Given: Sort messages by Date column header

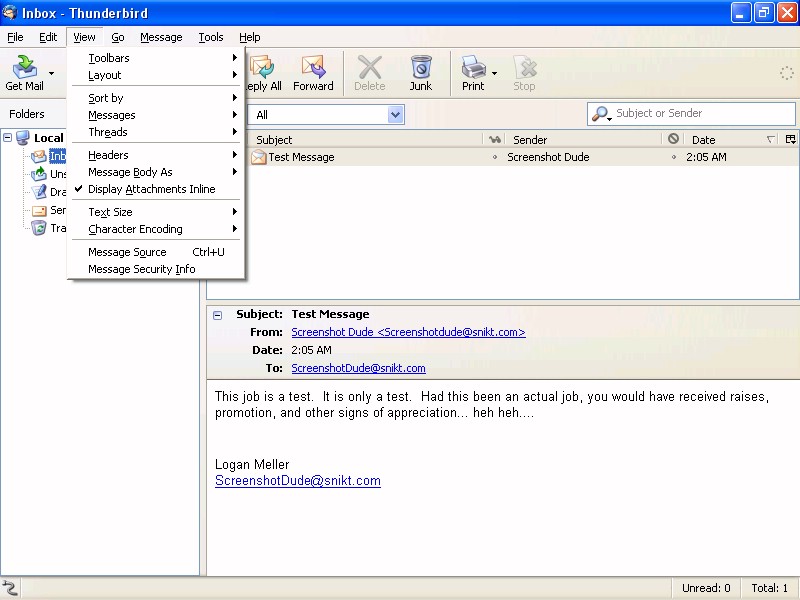Looking at the screenshot, I should [732, 139].
